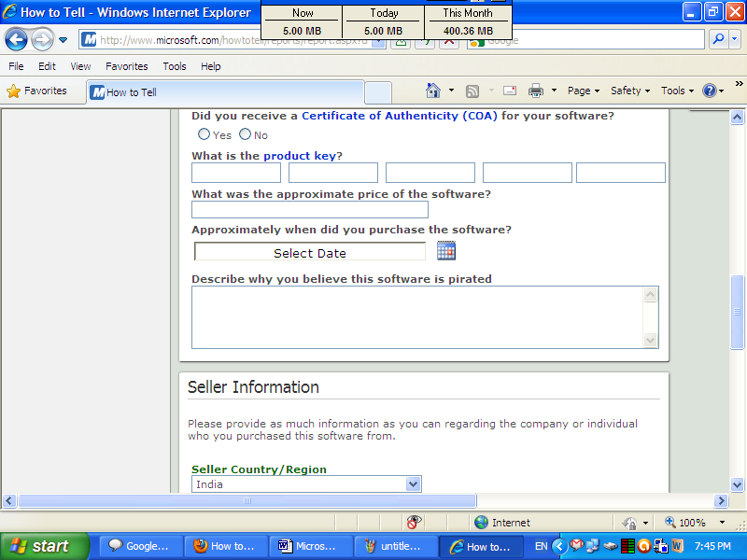Screen dimensions: 747x560
Task: Open the Help menu
Action: pyautogui.click(x=211, y=66)
